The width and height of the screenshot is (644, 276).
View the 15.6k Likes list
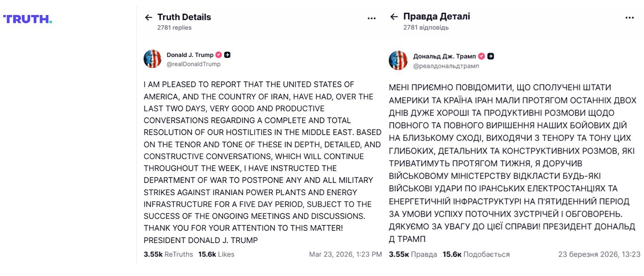(216, 254)
